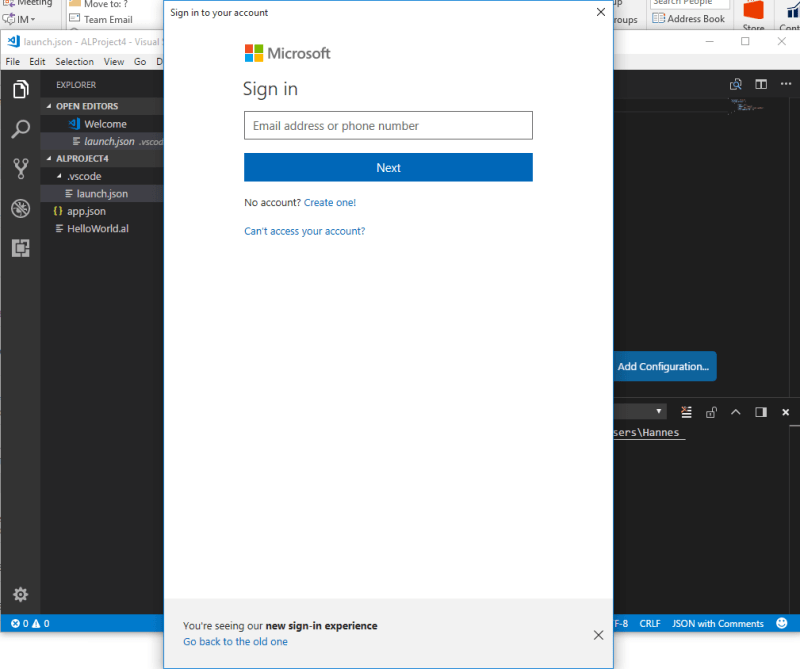Close the Sign in to your account dialog
The height and width of the screenshot is (669, 800).
[601, 12]
